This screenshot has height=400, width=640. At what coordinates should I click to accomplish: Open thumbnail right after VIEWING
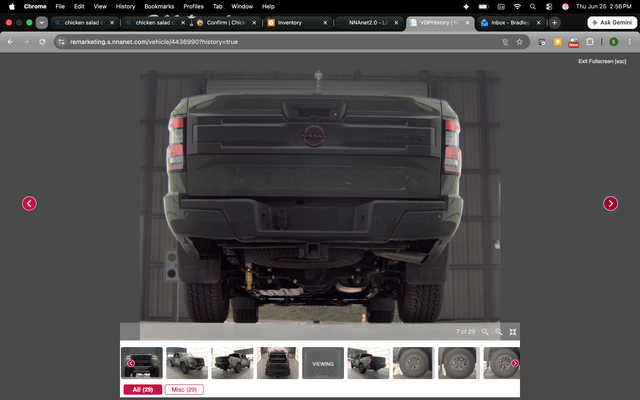coord(368,363)
